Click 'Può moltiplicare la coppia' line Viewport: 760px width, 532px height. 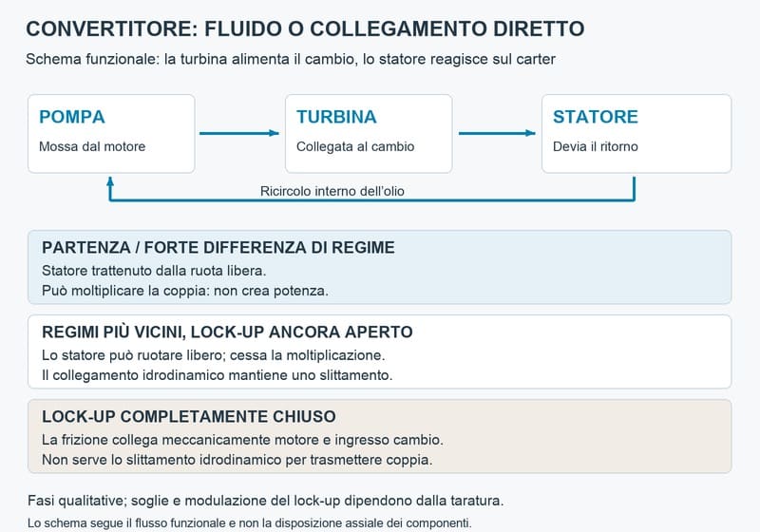coord(185,291)
